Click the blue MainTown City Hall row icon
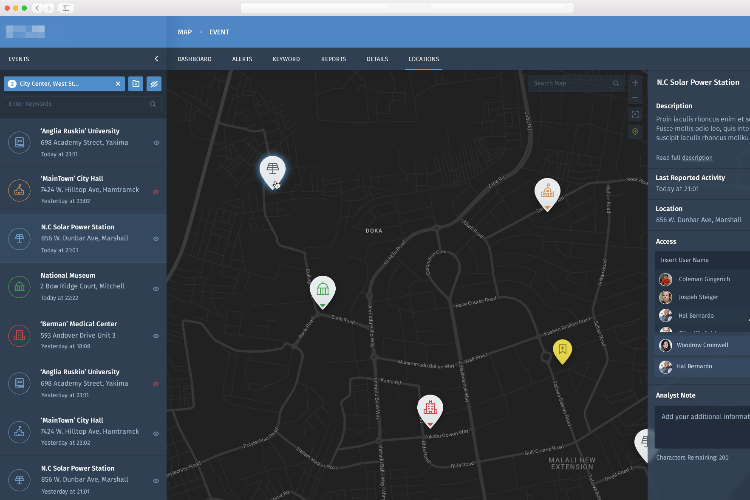This screenshot has width=750, height=500. pyautogui.click(x=20, y=432)
